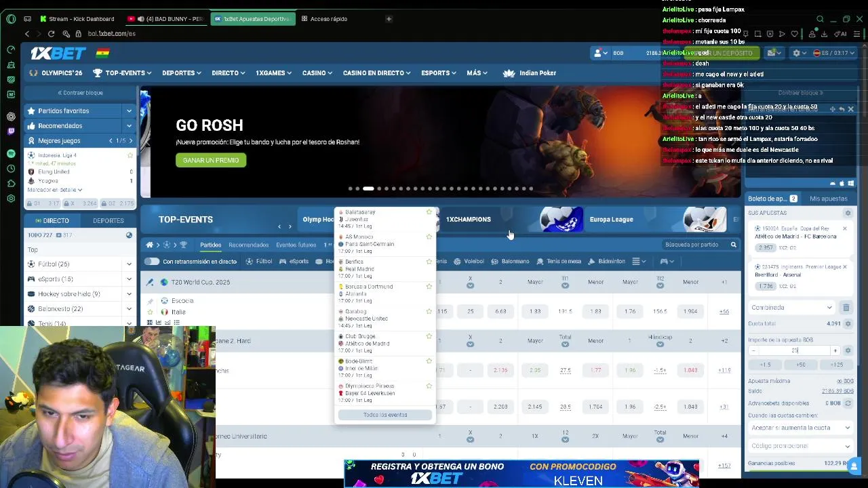
Task: Toggle Con retransmisión en directo switch
Action: pyautogui.click(x=151, y=262)
